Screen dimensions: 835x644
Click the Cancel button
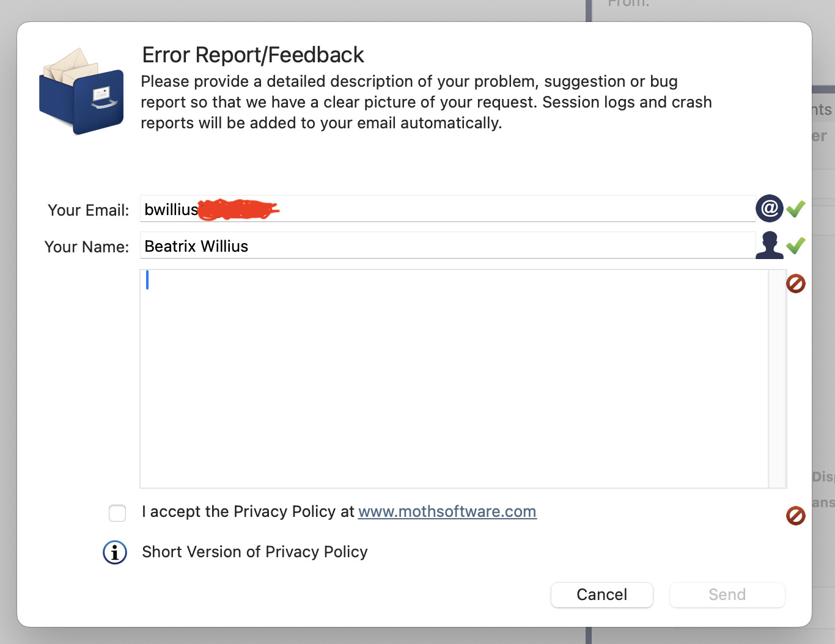tap(602, 595)
